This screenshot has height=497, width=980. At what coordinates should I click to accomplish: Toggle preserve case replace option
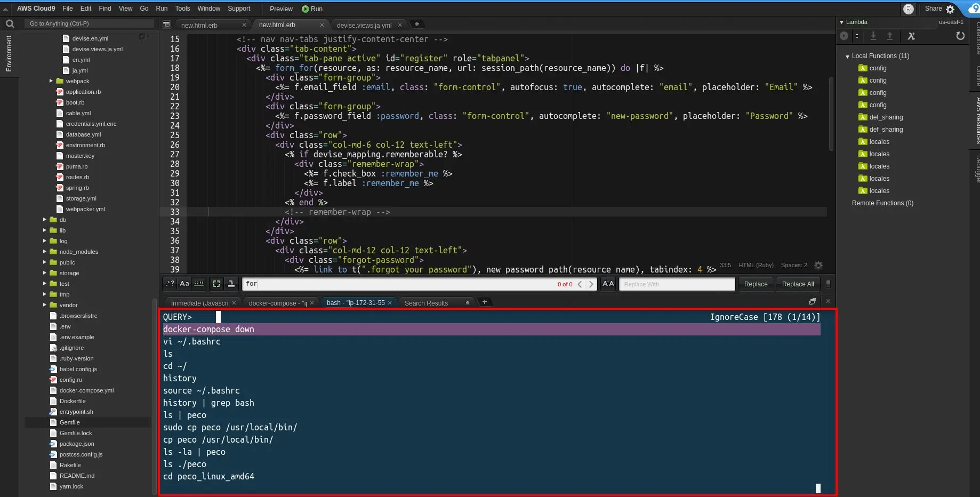point(608,284)
